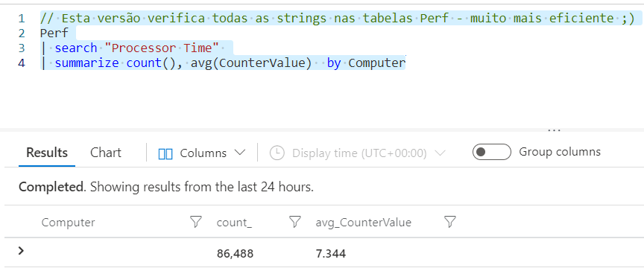Place cursor in the summarize query line

224,63
